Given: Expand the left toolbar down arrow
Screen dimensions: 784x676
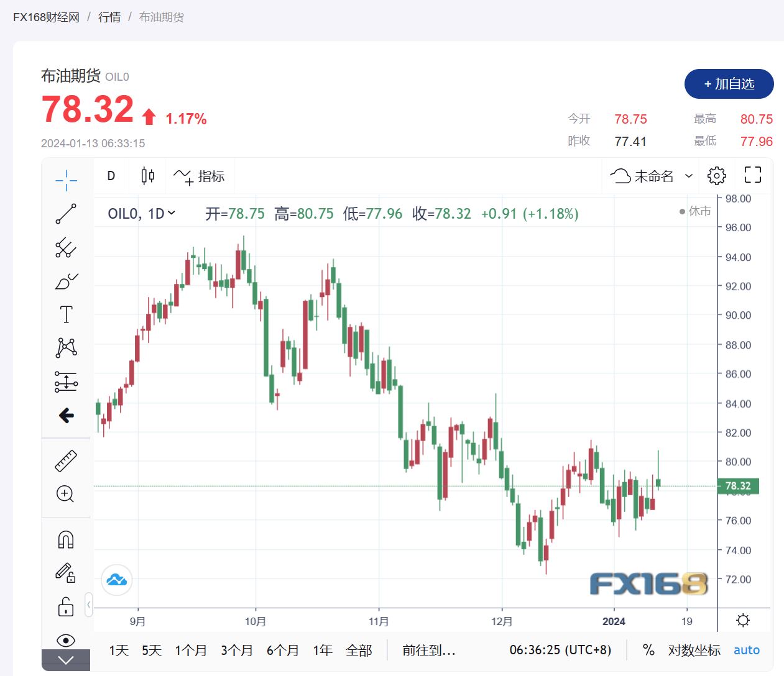Looking at the screenshot, I should 66,660.
